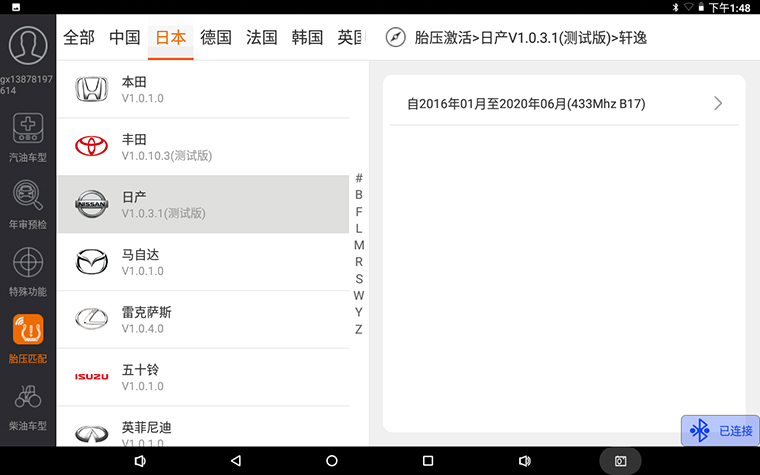Open the 2016年01月至2020年06月 433Mhz B17 entry
This screenshot has height=475, width=760.
click(564, 104)
